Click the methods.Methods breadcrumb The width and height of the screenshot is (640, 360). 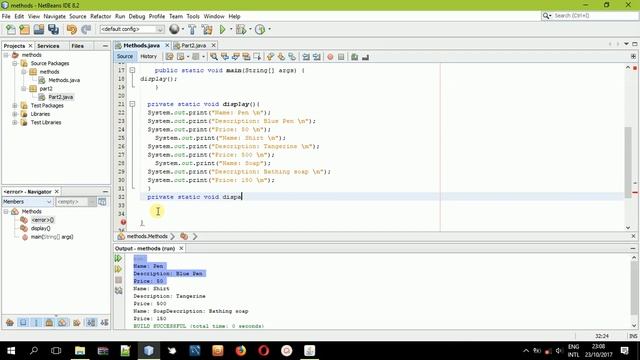pos(147,236)
